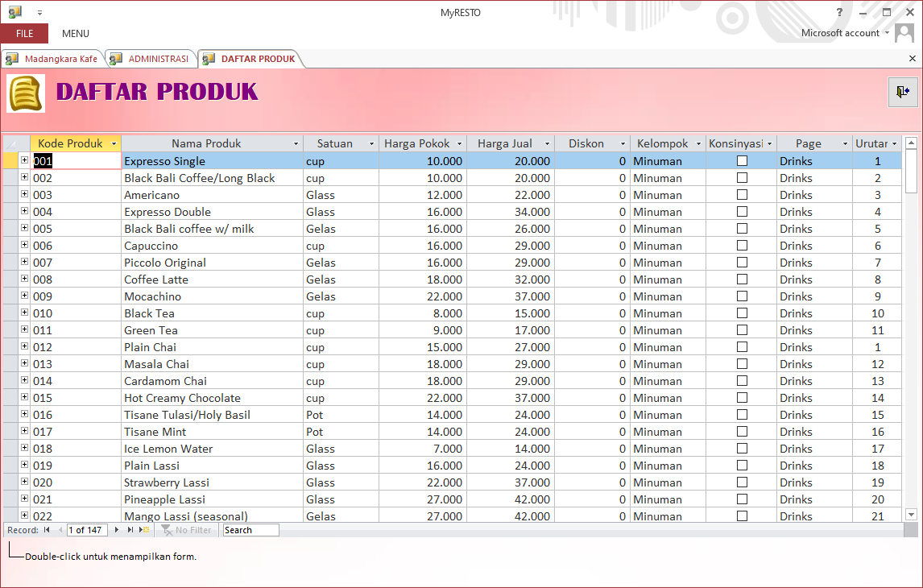The height and width of the screenshot is (588, 923).
Task: Click the No Filter button
Action: pos(186,530)
